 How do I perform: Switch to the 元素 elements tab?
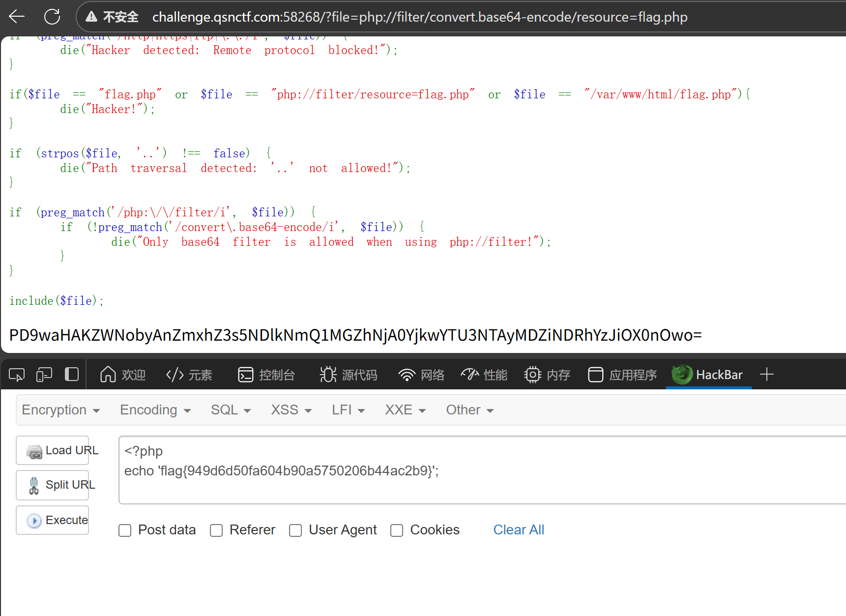point(189,375)
